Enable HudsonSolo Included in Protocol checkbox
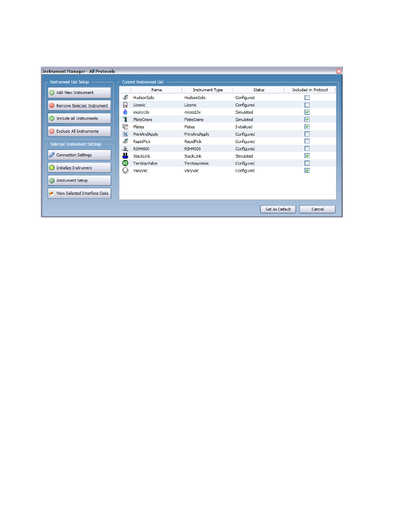Screen dimensions: 411x532 click(x=307, y=97)
